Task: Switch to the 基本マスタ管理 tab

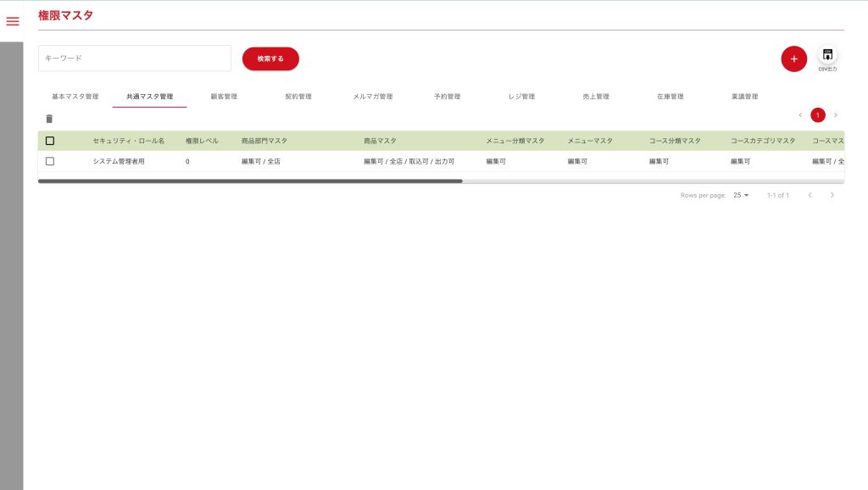Action: coord(75,97)
